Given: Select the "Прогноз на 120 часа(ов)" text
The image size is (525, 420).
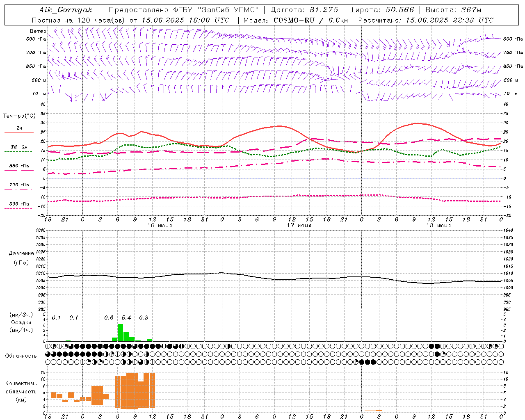Looking at the screenshot, I should click(79, 20).
